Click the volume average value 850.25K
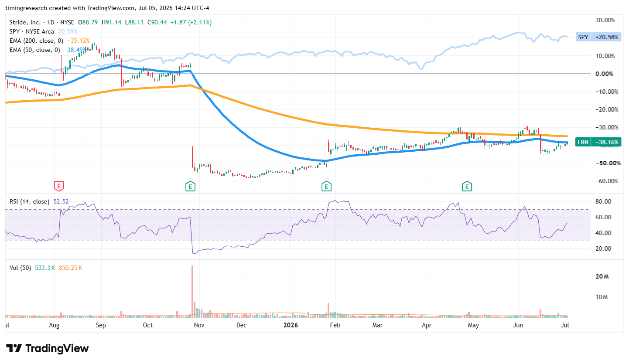 70,268
